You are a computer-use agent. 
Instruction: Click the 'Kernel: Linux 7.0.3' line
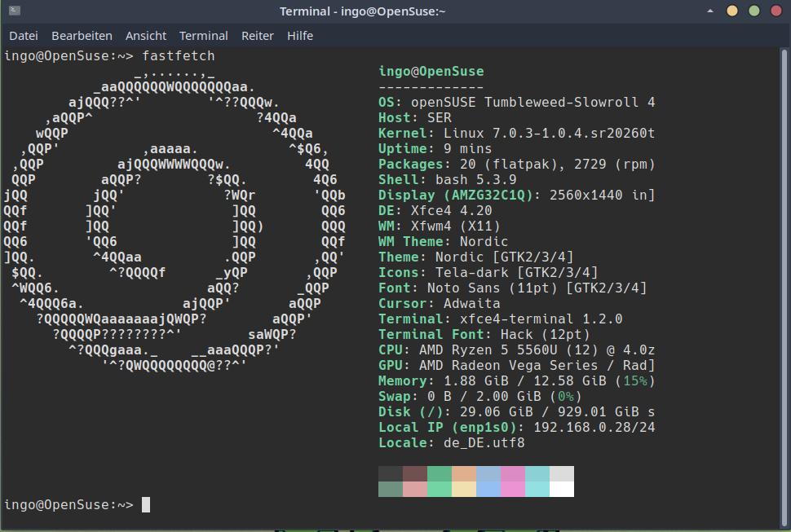tap(516, 134)
